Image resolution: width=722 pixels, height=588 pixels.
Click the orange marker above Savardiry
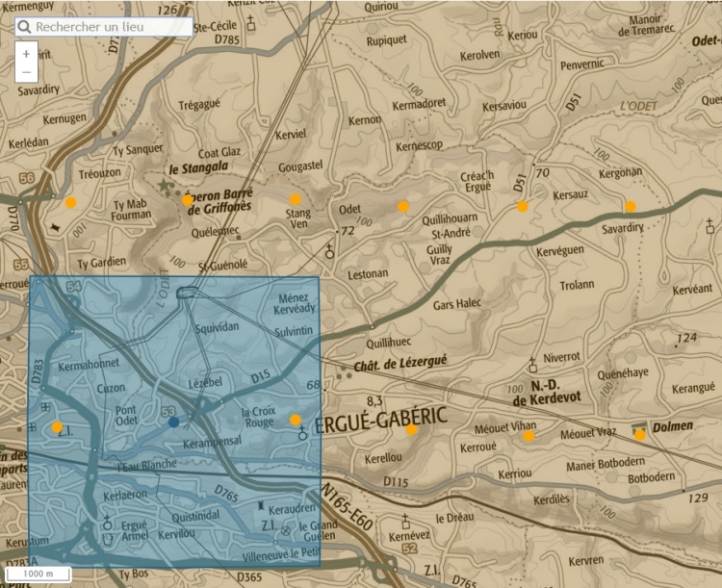(631, 206)
